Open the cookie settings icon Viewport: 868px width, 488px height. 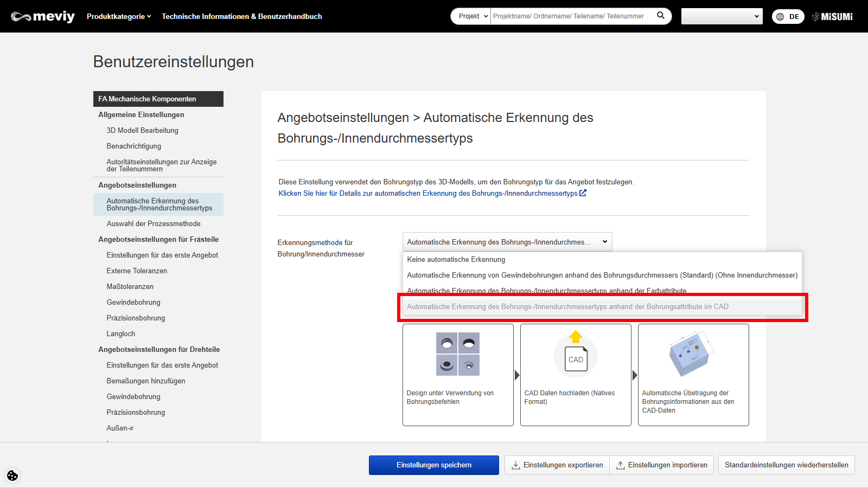tap(12, 476)
